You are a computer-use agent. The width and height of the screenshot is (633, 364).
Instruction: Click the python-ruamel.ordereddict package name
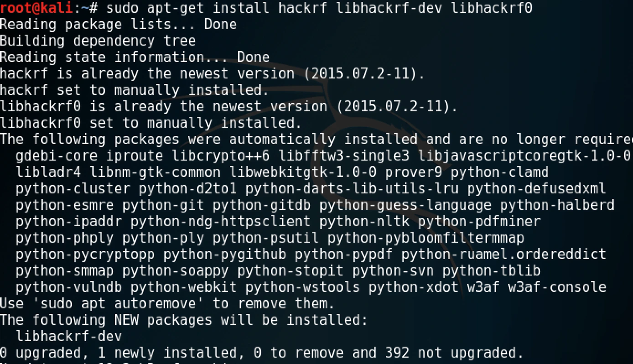[503, 254]
